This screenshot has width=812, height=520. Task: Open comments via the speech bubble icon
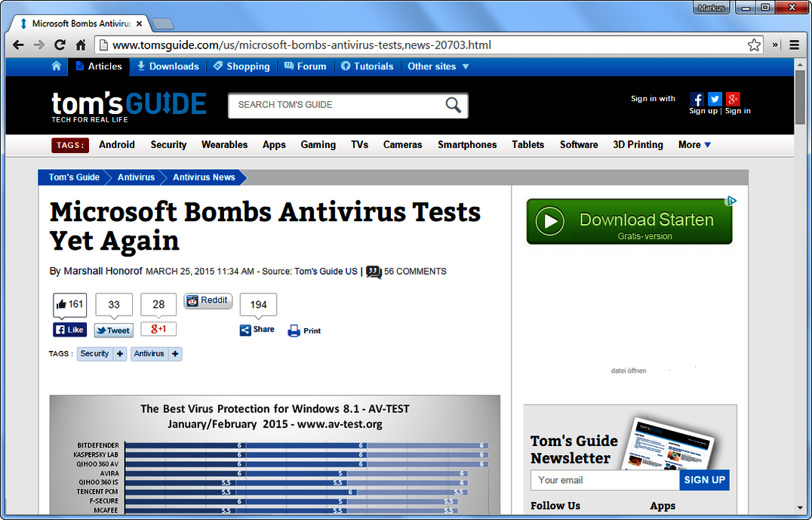coord(374,272)
